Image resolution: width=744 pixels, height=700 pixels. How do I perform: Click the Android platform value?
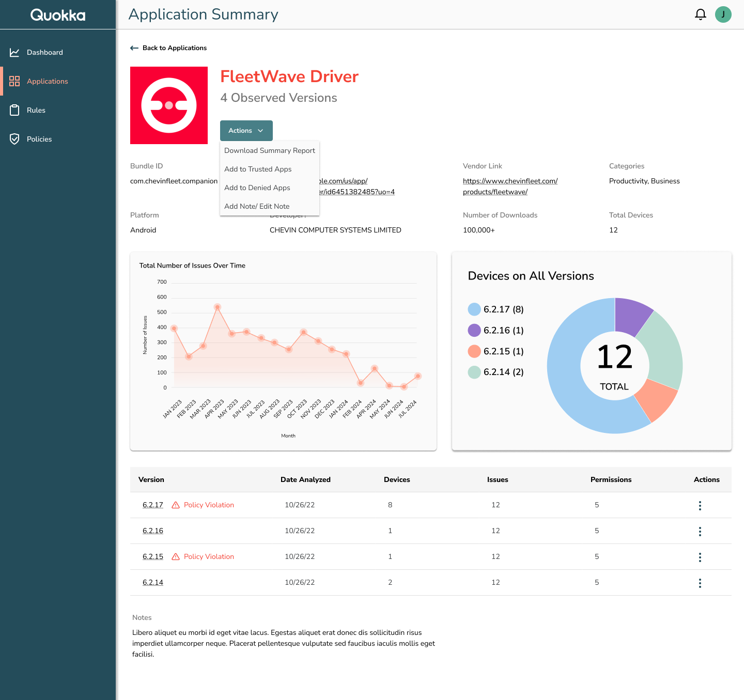[x=143, y=230]
